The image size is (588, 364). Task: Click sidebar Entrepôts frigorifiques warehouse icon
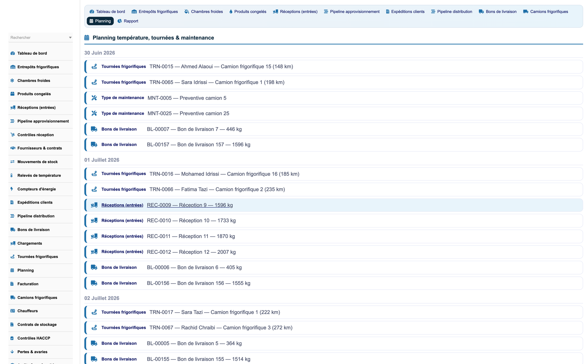point(13,67)
